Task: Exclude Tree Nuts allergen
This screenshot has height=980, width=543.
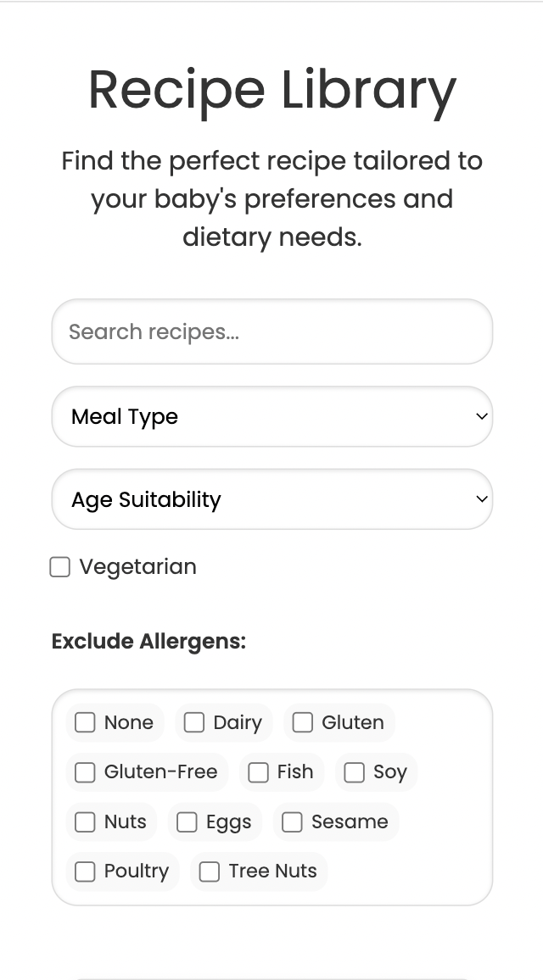Action: pos(209,871)
